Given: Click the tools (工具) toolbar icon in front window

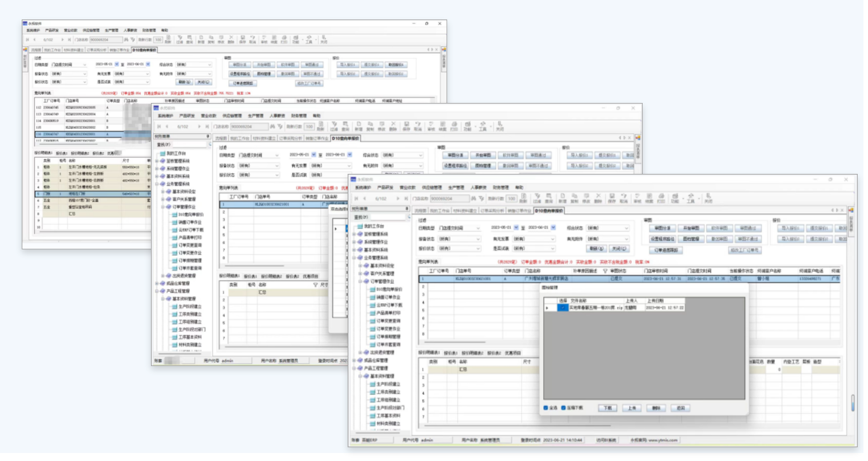Looking at the screenshot, I should click(691, 198).
